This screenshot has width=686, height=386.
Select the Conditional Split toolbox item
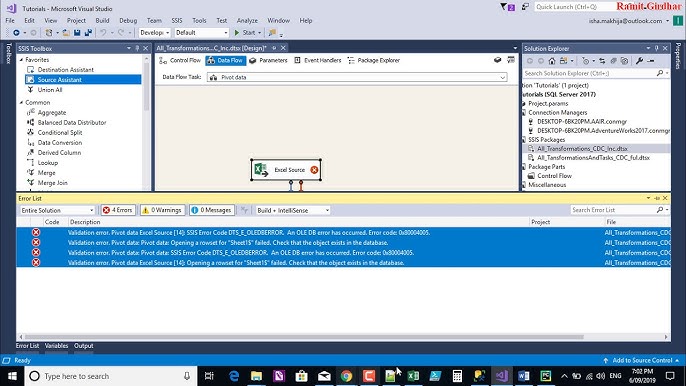click(60, 133)
